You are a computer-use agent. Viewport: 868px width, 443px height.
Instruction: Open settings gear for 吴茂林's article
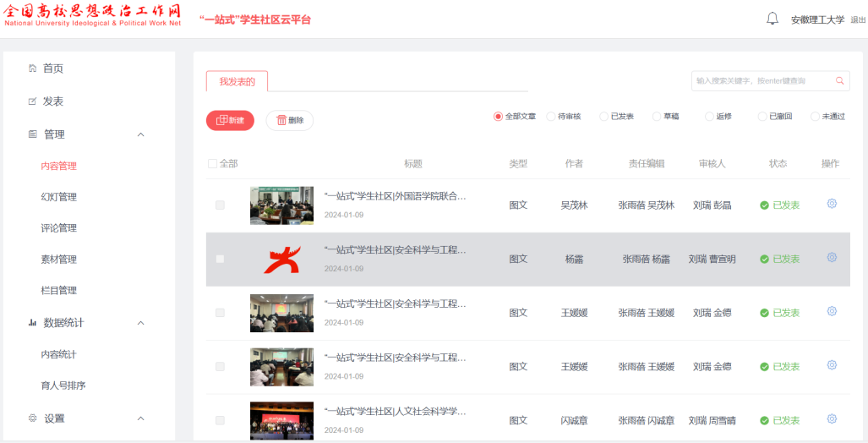832,204
